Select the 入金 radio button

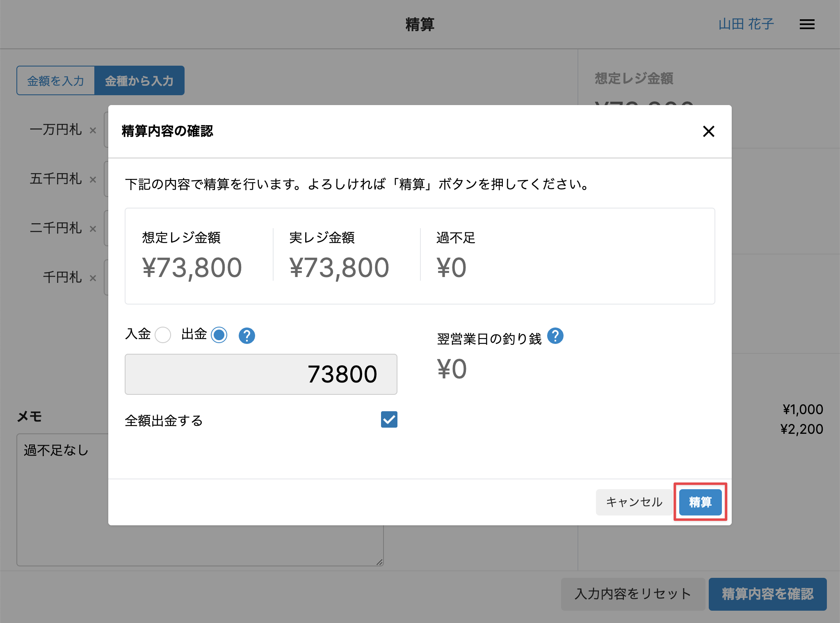[x=163, y=335]
